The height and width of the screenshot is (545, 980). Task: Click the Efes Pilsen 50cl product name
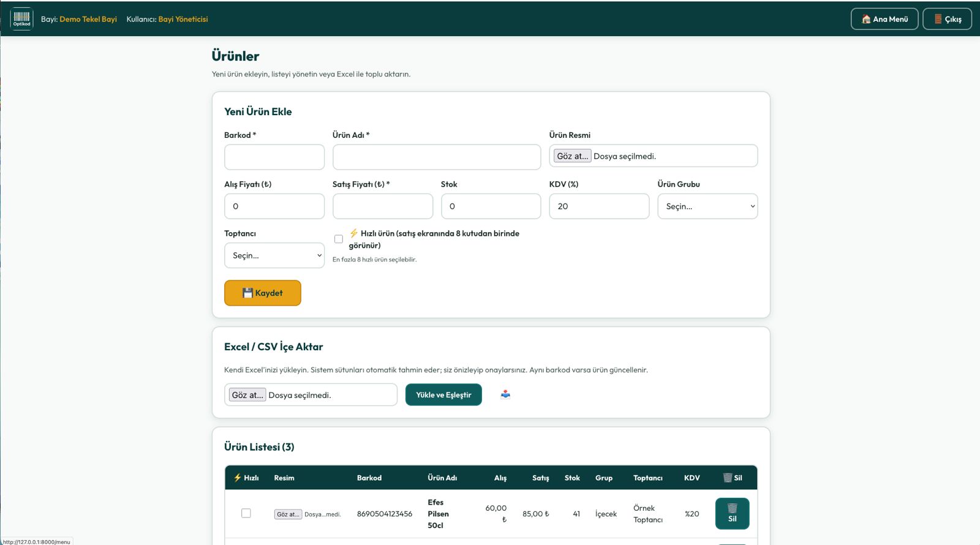[439, 514]
